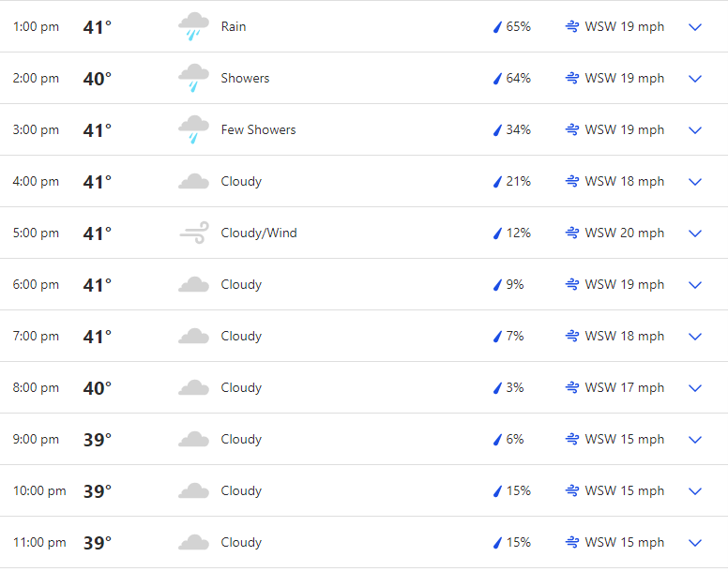Select the 6:00 pm time label
728x572 pixels.
tap(36, 284)
